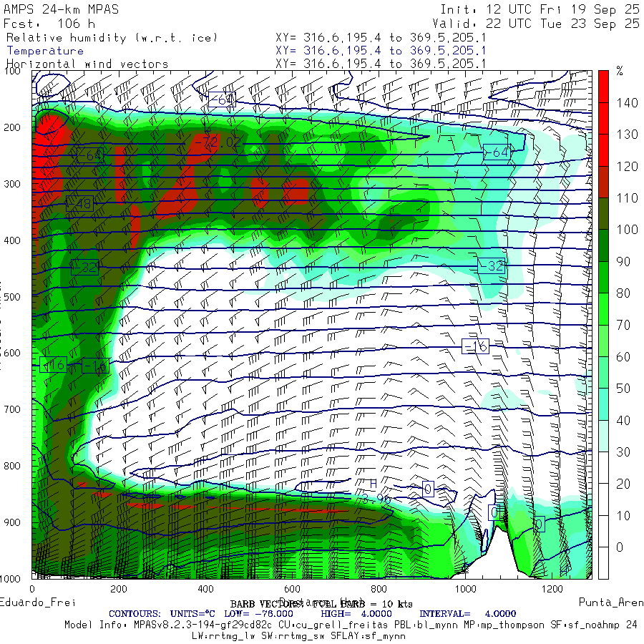This screenshot has height=644, width=644.
Task: Select the '-48' temperature contour label
Action: 79,203
